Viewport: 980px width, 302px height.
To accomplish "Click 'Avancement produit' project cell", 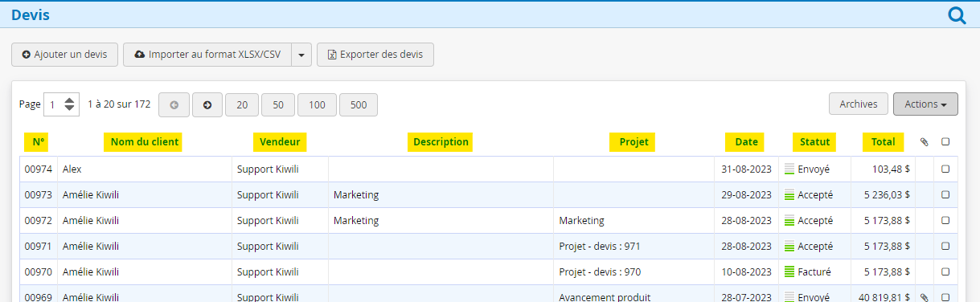I will tap(604, 297).
